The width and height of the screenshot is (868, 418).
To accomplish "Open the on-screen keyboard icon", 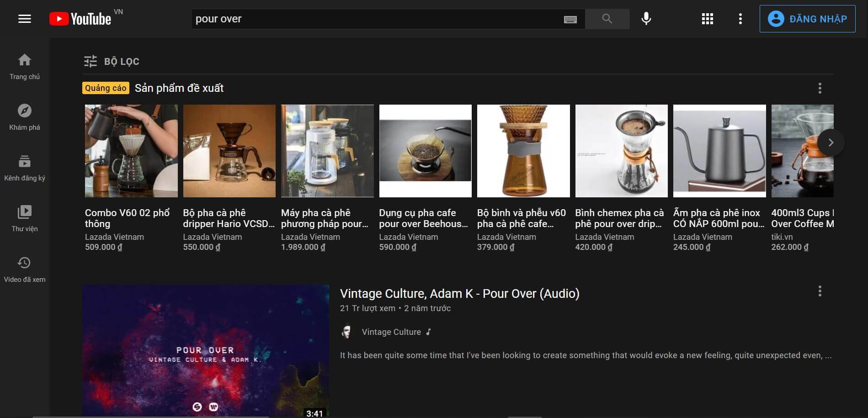I will pos(570,19).
